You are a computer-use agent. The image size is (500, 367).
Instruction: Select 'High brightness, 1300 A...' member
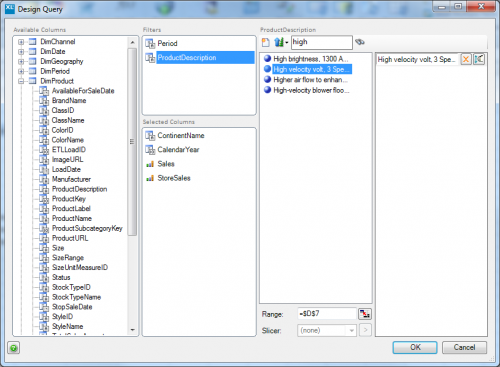pyautogui.click(x=311, y=59)
